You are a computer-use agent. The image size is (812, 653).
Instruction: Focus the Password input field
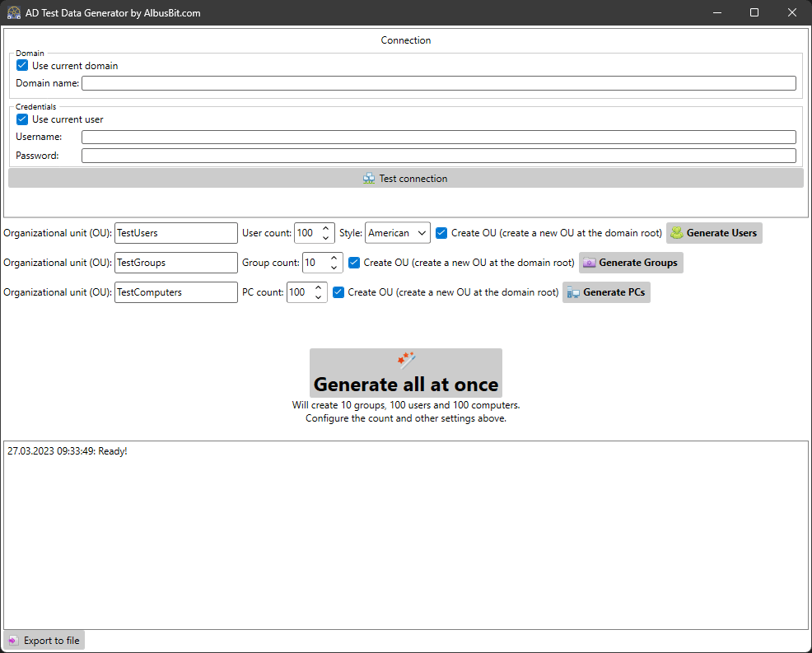(x=439, y=156)
